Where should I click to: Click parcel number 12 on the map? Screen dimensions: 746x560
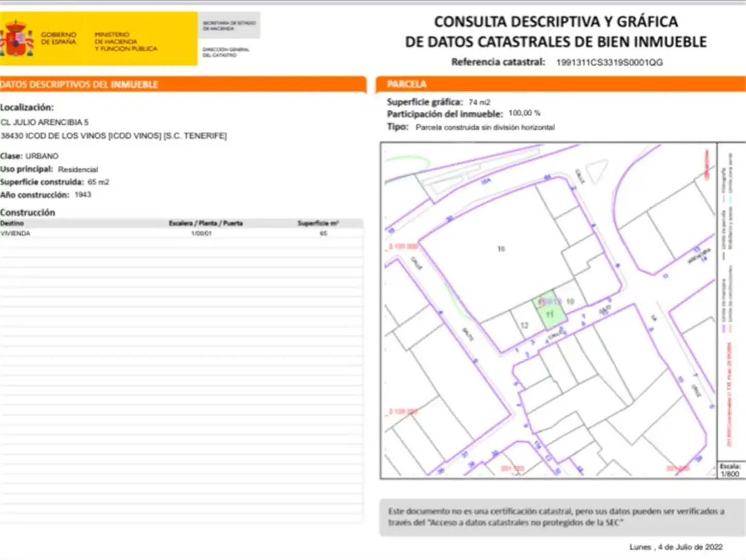pyautogui.click(x=525, y=326)
